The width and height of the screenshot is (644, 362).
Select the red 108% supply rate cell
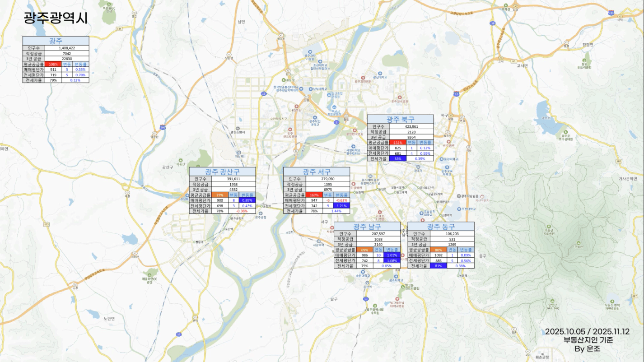53,64
